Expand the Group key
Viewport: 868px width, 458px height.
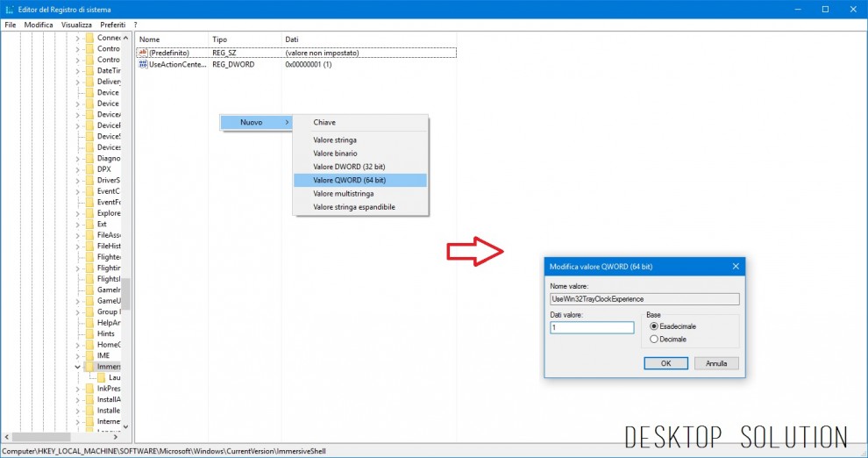pos(77,311)
